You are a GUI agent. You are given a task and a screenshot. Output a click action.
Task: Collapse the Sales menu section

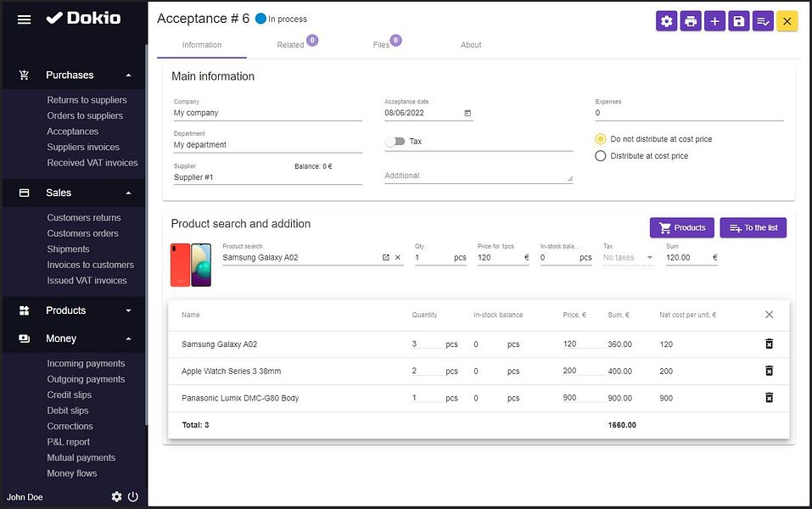pyautogui.click(x=128, y=193)
